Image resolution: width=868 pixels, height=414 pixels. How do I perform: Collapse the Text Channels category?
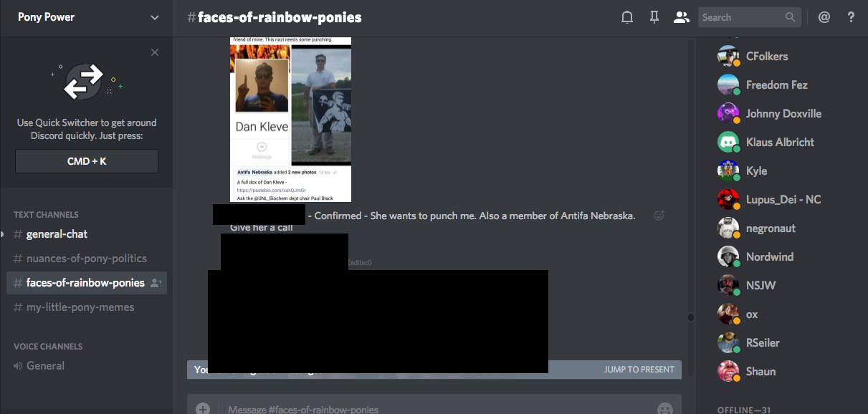click(46, 214)
